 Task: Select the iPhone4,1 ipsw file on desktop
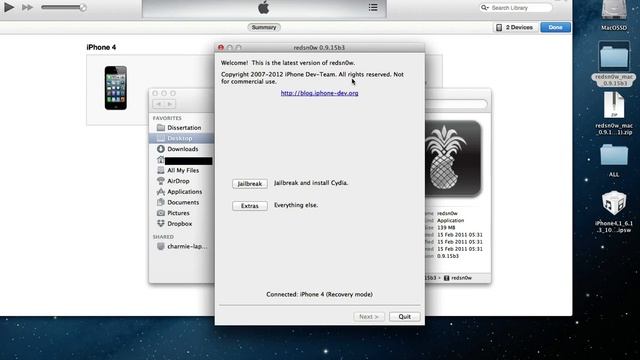click(614, 211)
